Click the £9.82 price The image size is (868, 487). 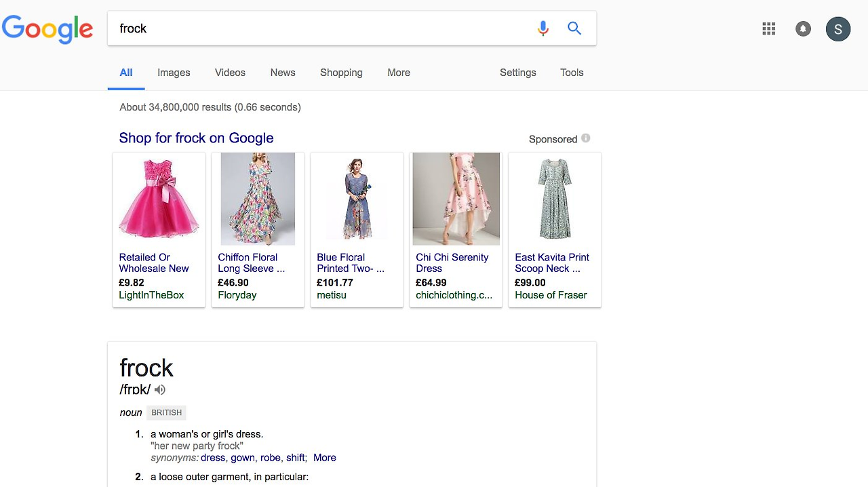132,283
